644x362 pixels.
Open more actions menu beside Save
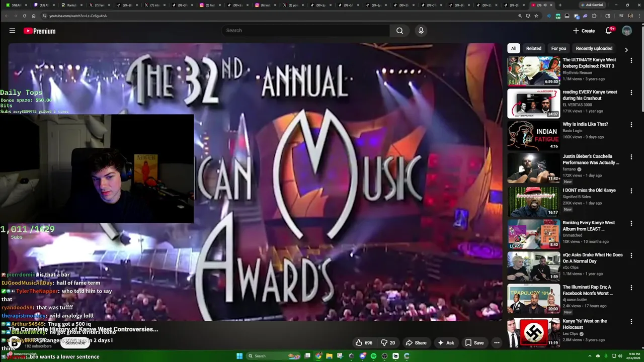pos(497,343)
